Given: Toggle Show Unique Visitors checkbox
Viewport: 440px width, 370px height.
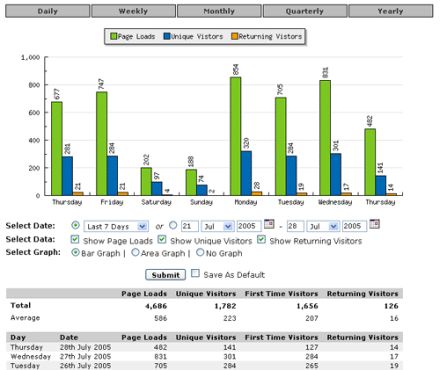Looking at the screenshot, I should [x=162, y=239].
